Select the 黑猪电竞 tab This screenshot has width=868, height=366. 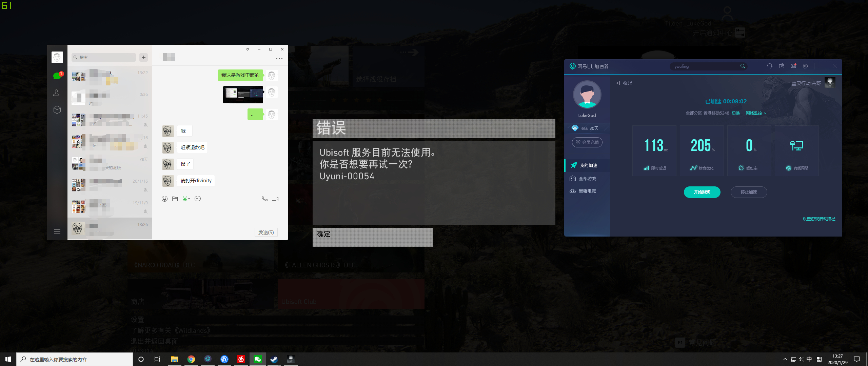click(x=587, y=191)
